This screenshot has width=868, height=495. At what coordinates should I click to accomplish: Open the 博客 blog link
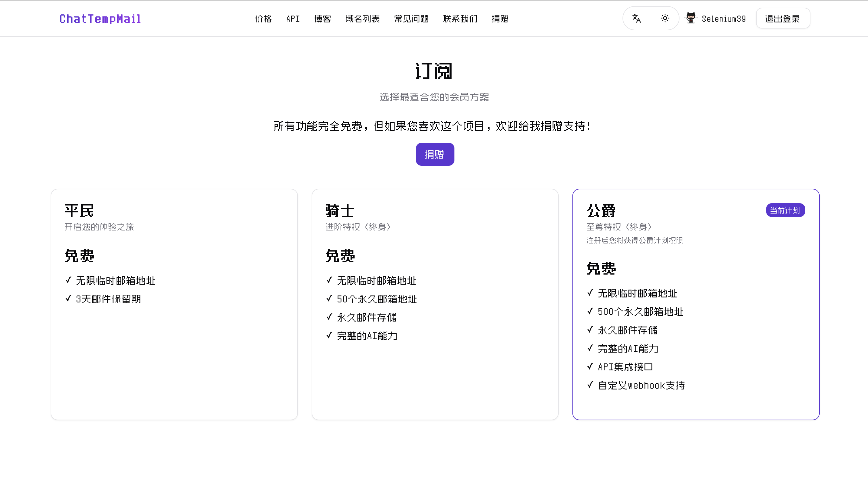tap(322, 19)
